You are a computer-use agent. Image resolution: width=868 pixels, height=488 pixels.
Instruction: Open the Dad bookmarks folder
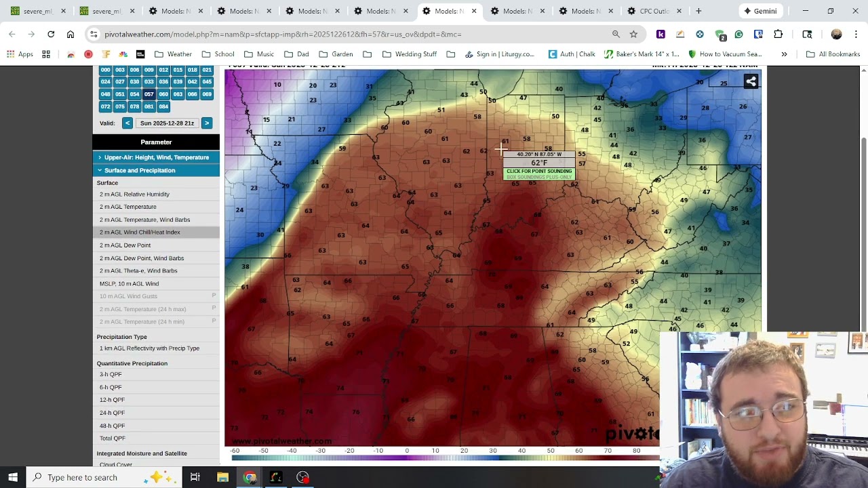[296, 54]
